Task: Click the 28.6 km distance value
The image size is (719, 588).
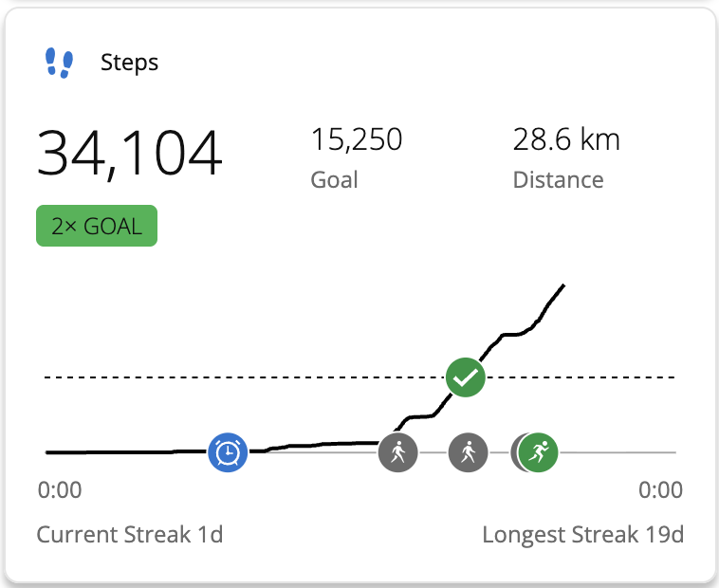Action: coord(566,140)
